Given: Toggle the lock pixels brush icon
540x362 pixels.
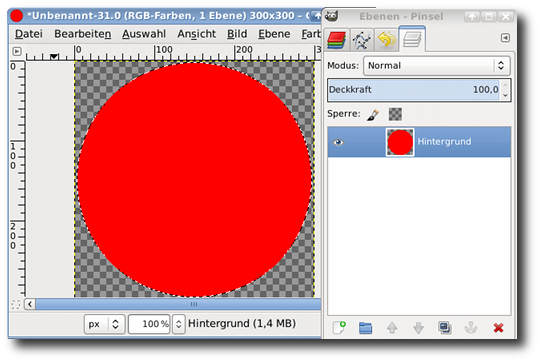Looking at the screenshot, I should (x=373, y=115).
